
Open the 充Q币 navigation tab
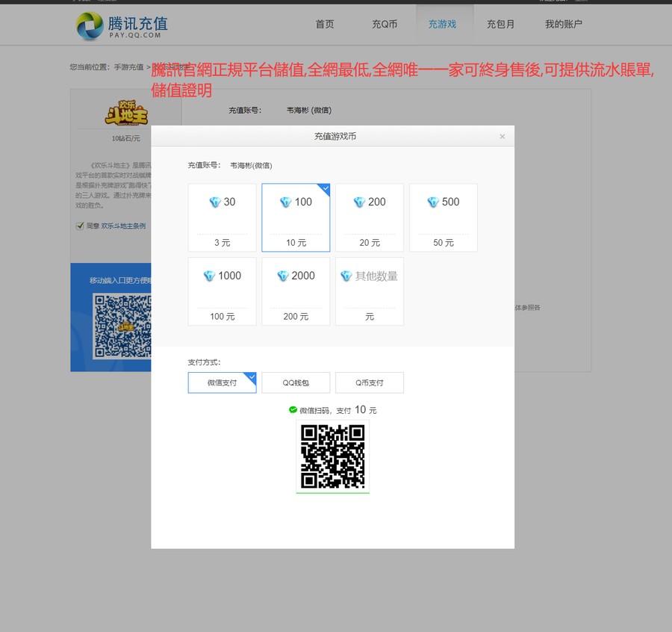(x=385, y=25)
